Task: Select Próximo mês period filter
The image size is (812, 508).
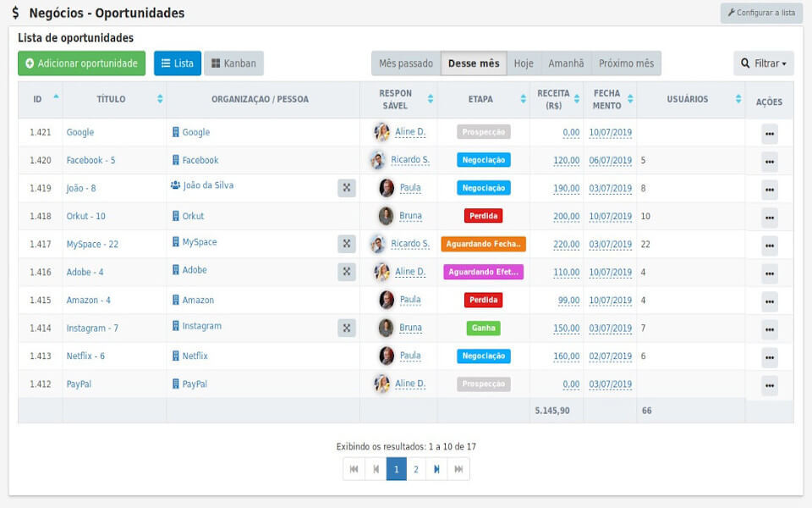Action: pos(626,63)
